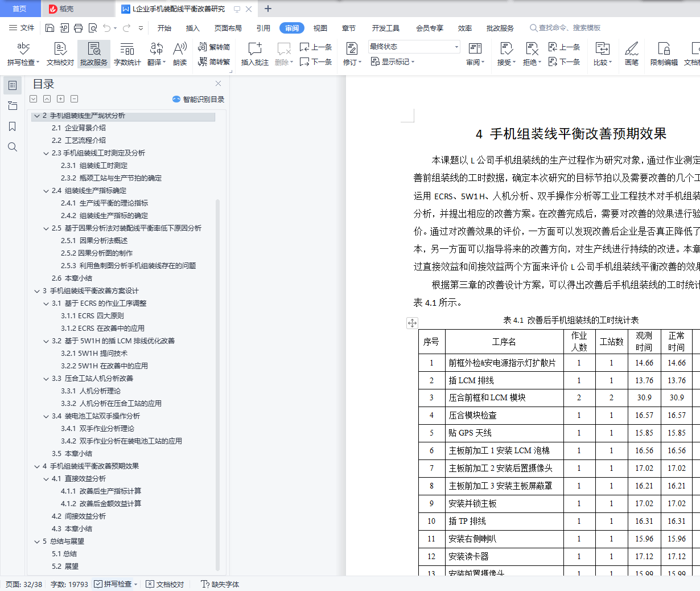The height and width of the screenshot is (591, 700).
Task: Click the 字数: 19793 word count indicator
Action: click(69, 584)
